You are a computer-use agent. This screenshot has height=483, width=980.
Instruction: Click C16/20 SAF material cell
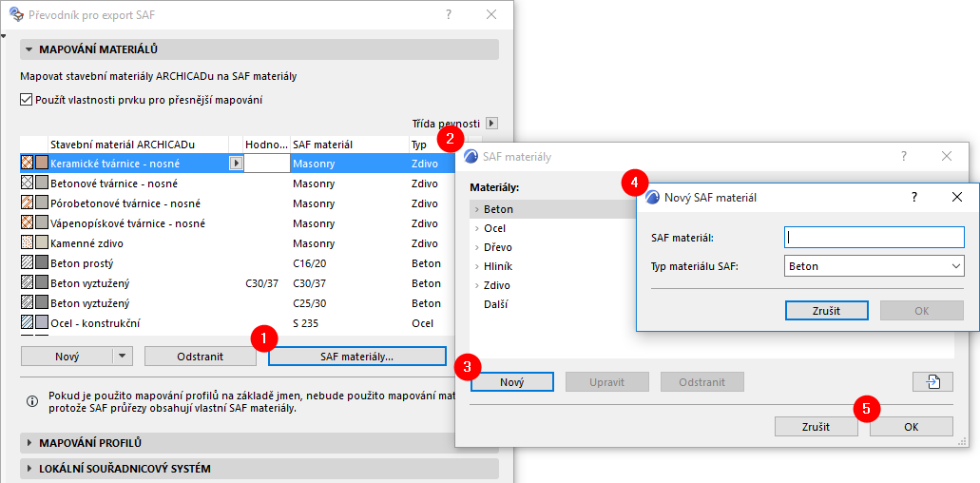point(309,263)
